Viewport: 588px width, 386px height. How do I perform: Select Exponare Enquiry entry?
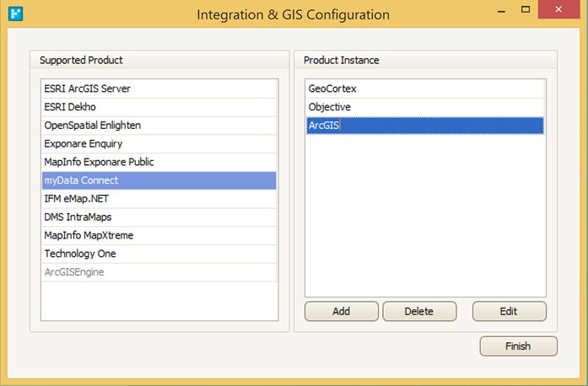click(159, 144)
